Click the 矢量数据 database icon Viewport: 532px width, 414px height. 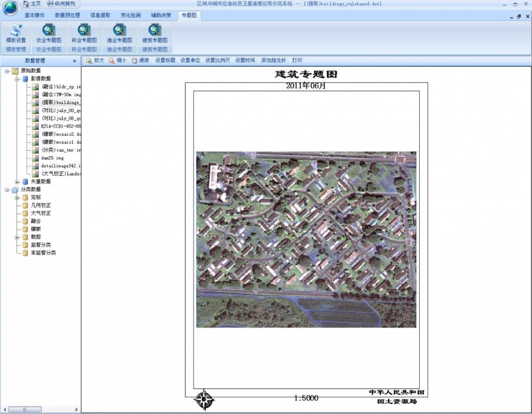point(25,182)
